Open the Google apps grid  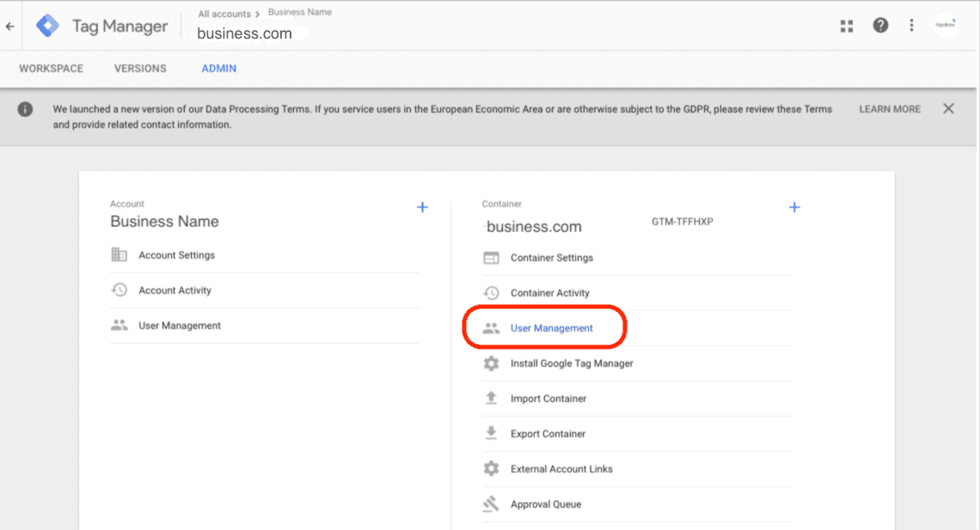846,26
